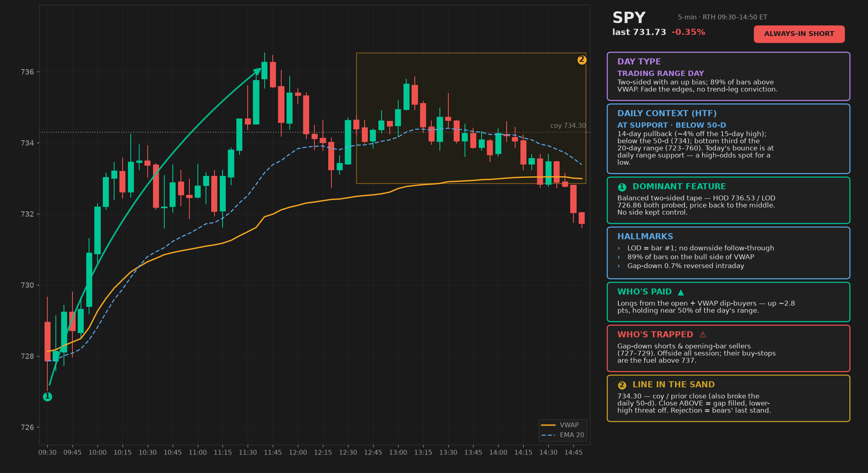Click the numbered badge next to LINE IN THE SAND heading
The width and height of the screenshot is (868, 473).
[622, 385]
